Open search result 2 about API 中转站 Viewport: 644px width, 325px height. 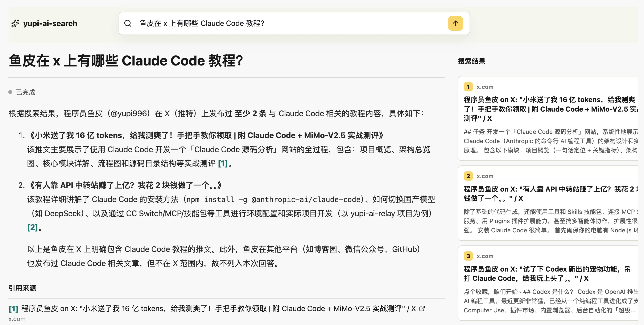point(551,194)
